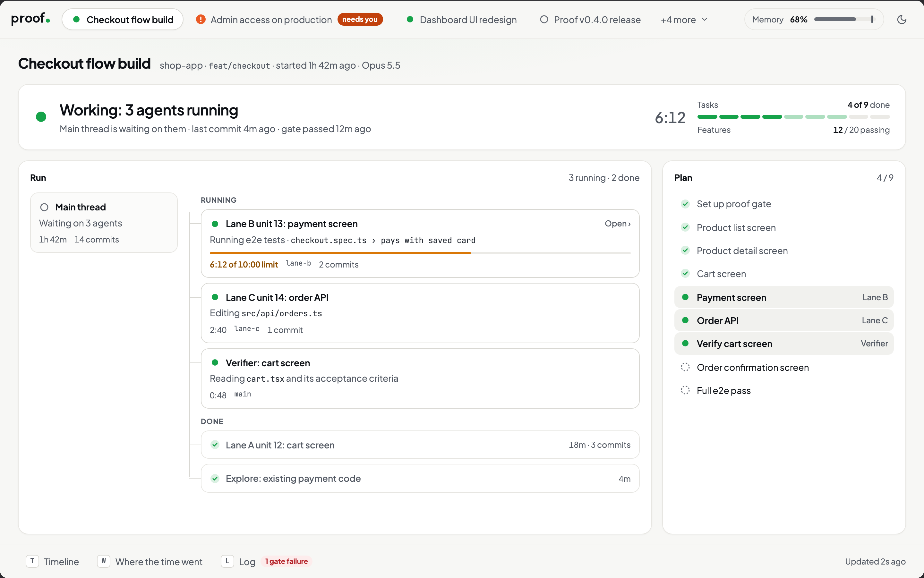Image resolution: width=924 pixels, height=578 pixels.
Task: Click the proof logo
Action: [30, 19]
